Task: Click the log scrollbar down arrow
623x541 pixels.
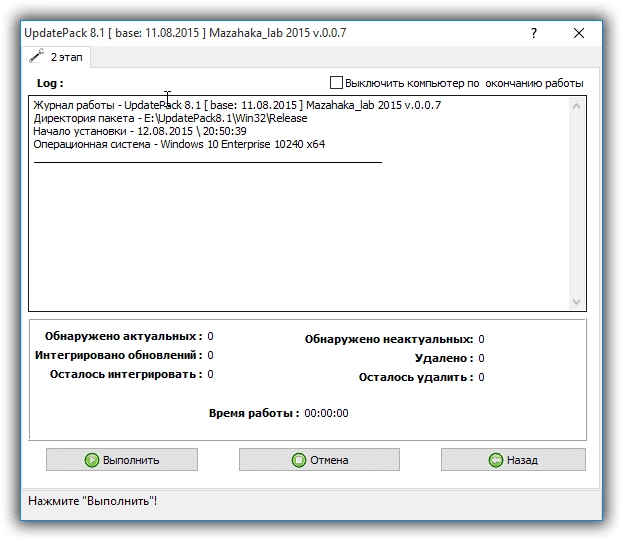Action: (x=577, y=302)
